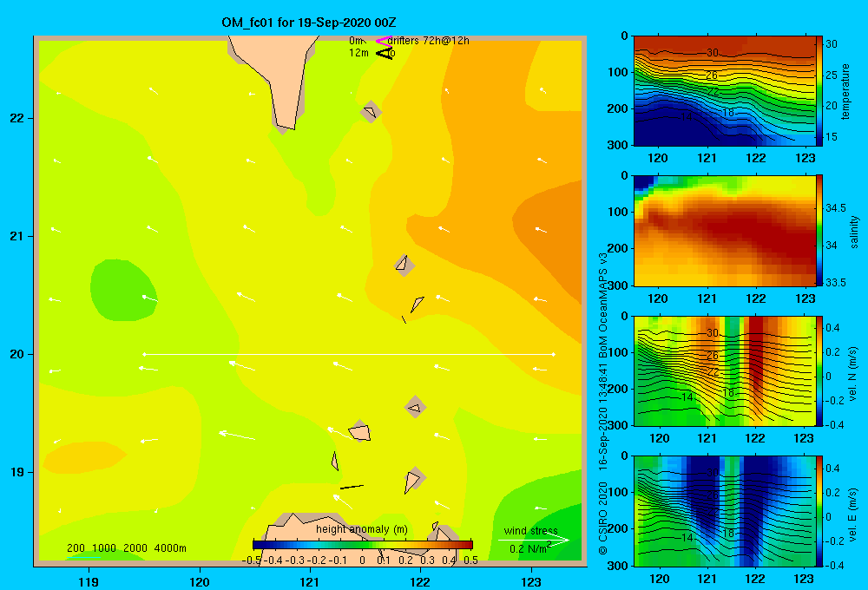This screenshot has width=868, height=590.
Task: Click the '12m' legend depth label
Action: [358, 53]
